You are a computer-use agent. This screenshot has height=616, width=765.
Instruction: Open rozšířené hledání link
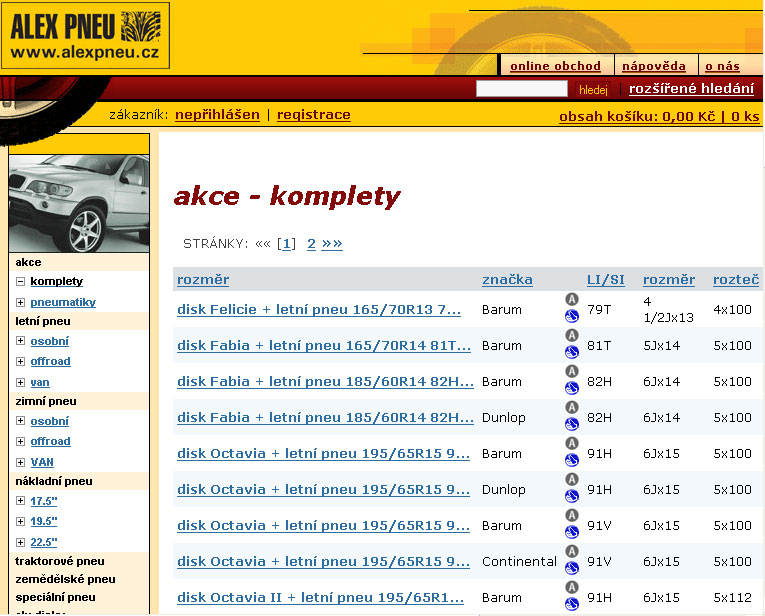coord(691,88)
